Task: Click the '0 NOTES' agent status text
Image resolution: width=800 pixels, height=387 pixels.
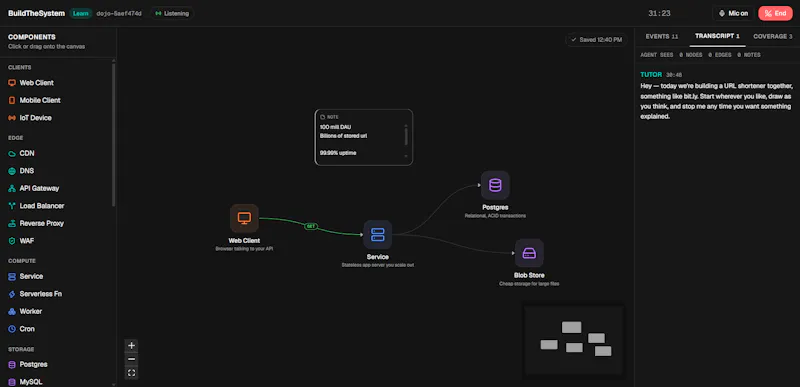Action: [748, 55]
